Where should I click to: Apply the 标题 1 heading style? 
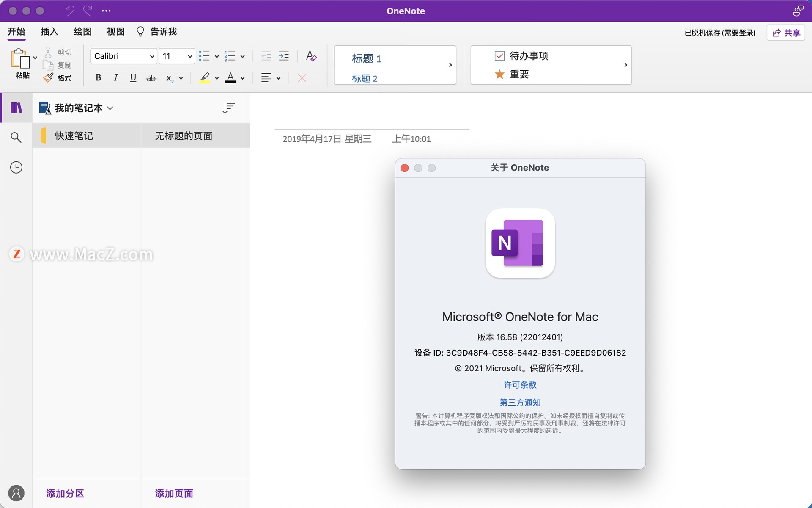367,58
